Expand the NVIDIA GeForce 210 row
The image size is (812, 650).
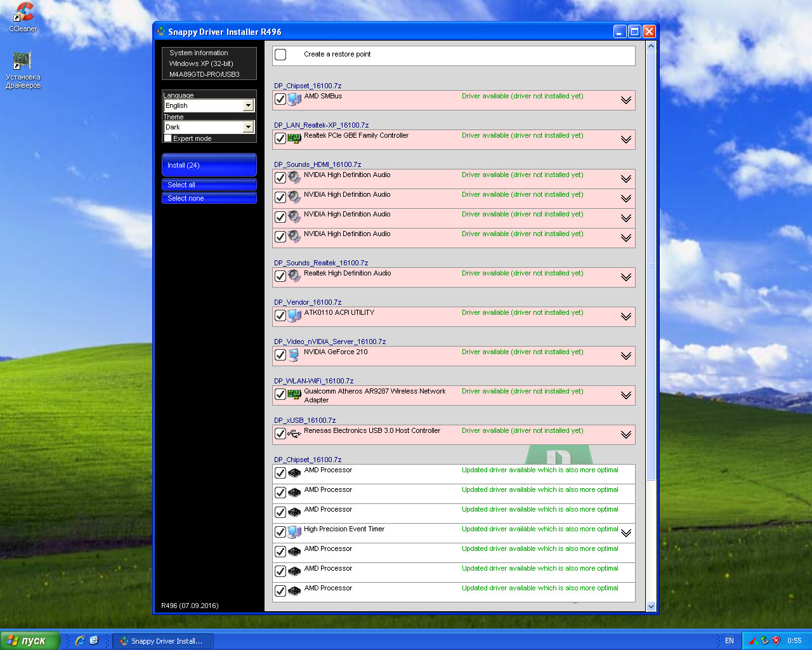[x=626, y=356]
